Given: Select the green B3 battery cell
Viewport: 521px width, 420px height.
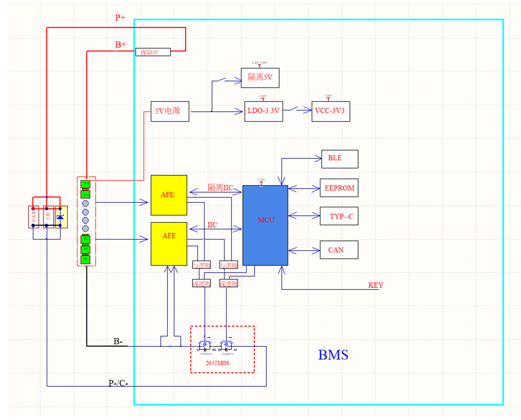Looking at the screenshot, I should [x=85, y=239].
